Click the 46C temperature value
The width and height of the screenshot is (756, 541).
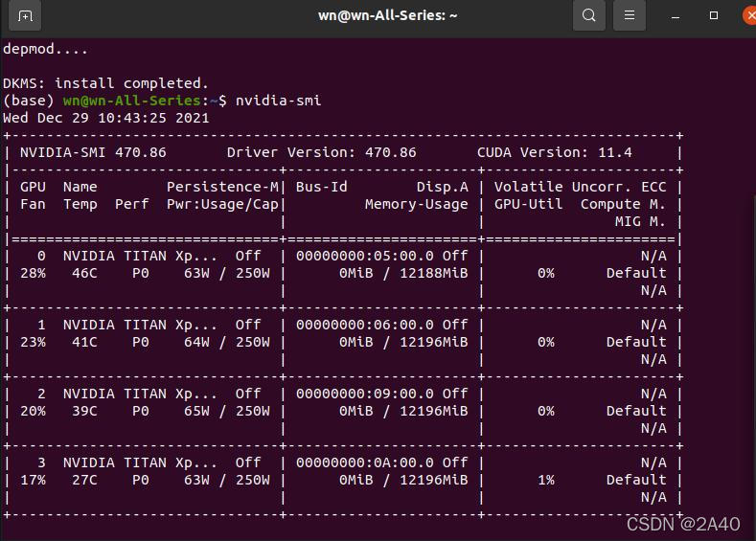[x=84, y=273]
